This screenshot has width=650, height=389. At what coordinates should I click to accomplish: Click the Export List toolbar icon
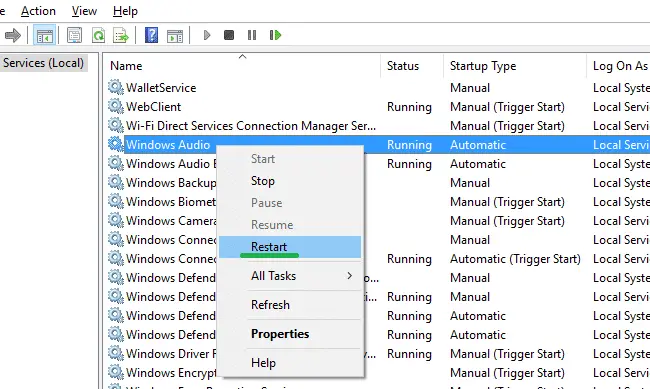pos(121,35)
